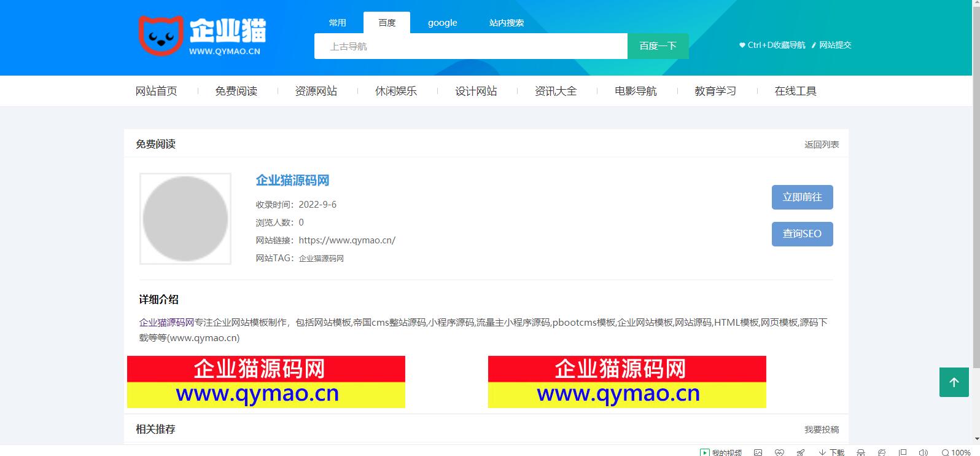Click the gray circular site thumbnail
This screenshot has width=980, height=456.
pos(185,219)
